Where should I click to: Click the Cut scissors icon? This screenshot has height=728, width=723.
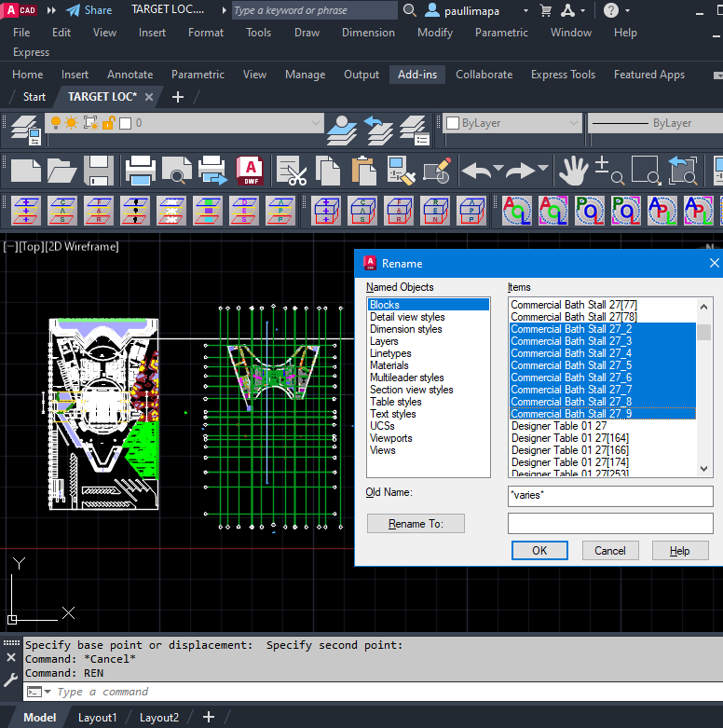[x=292, y=171]
